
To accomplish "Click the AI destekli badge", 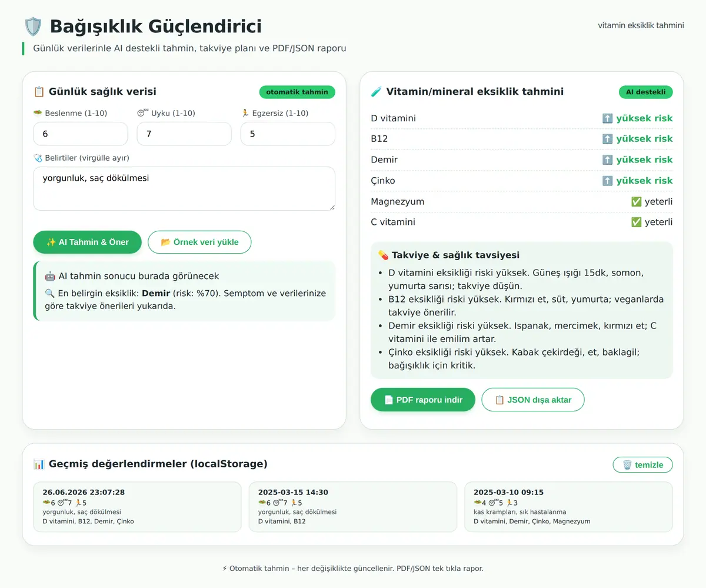I will [645, 92].
